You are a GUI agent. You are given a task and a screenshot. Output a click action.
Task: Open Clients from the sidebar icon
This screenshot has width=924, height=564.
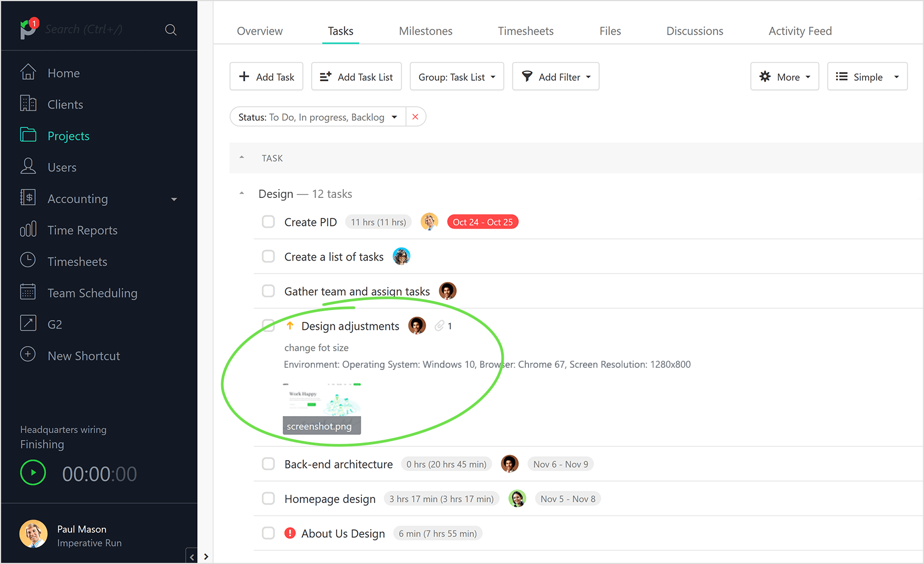28,104
